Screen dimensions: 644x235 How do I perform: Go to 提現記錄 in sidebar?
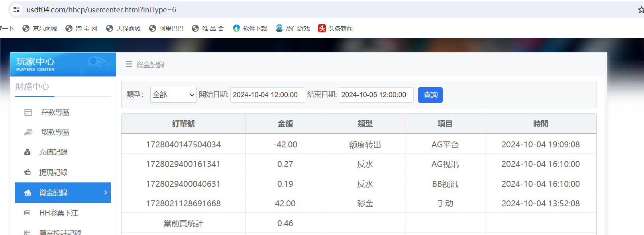tap(53, 172)
